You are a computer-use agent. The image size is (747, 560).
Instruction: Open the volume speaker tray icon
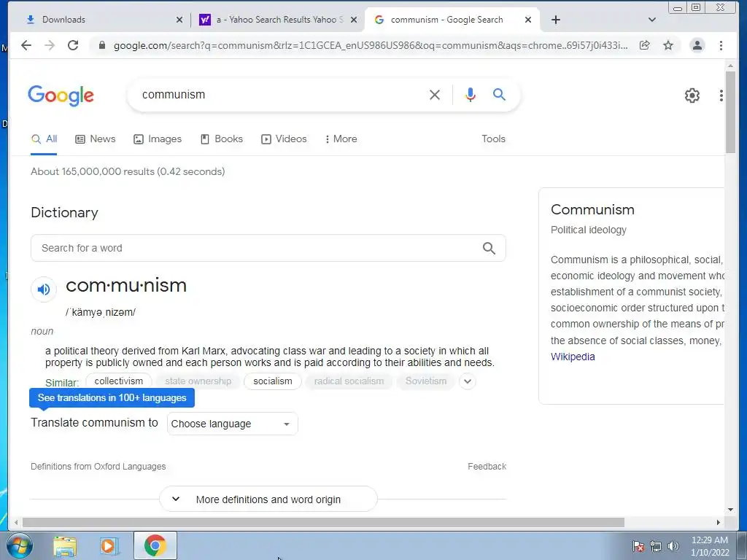673,546
